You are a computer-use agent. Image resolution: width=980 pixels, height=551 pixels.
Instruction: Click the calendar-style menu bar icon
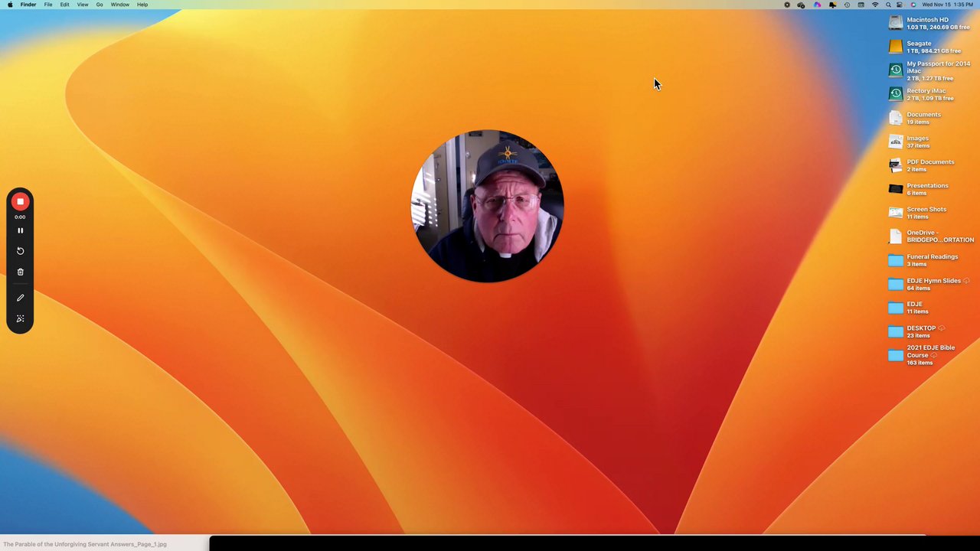861,5
